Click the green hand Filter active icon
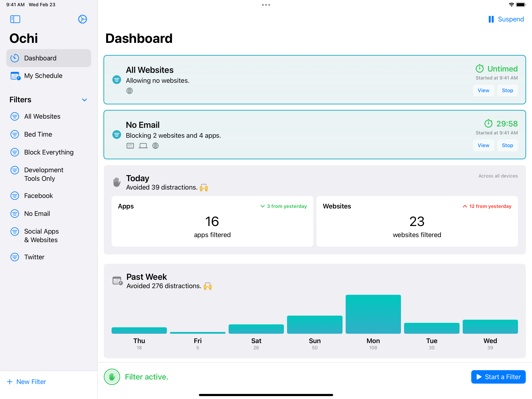Image resolution: width=532 pixels, height=399 pixels. coord(112,377)
